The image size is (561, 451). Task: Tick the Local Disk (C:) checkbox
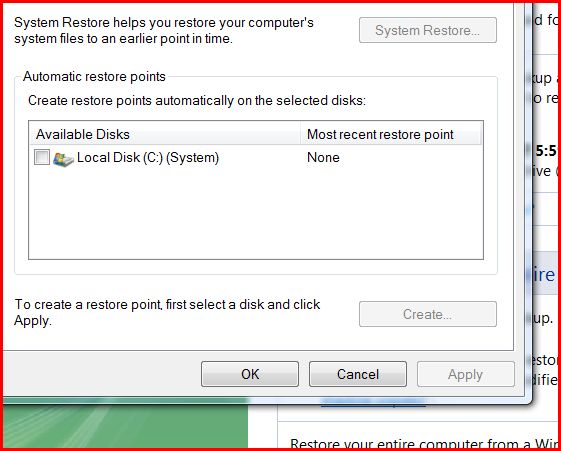[42, 157]
